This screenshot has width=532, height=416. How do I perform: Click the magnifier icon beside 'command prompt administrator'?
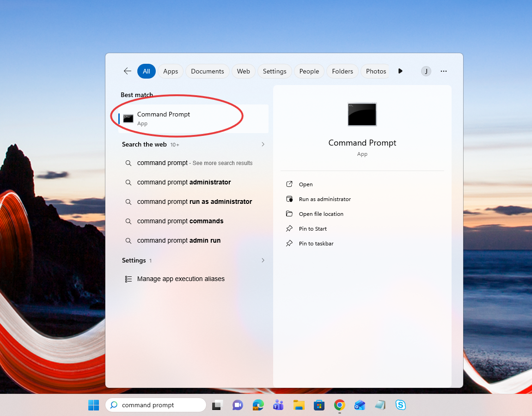tap(128, 183)
